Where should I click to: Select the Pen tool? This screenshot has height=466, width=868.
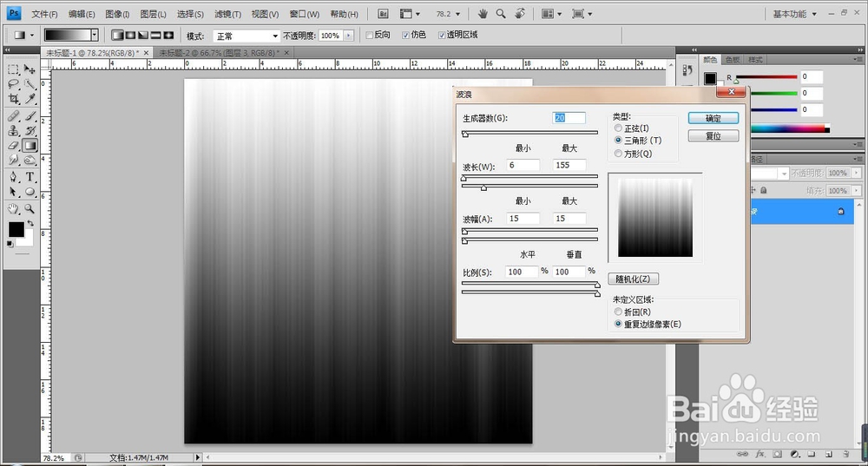pos(13,177)
